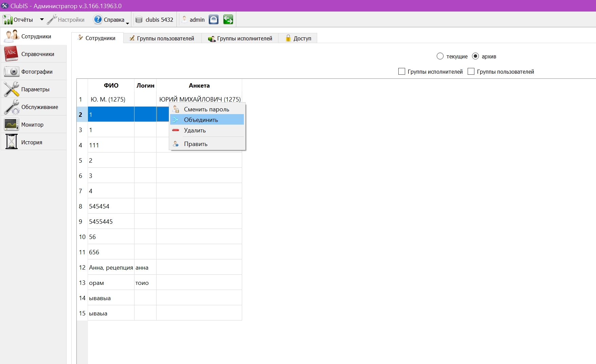Enable the Группы пользователей checkbox

tap(471, 71)
